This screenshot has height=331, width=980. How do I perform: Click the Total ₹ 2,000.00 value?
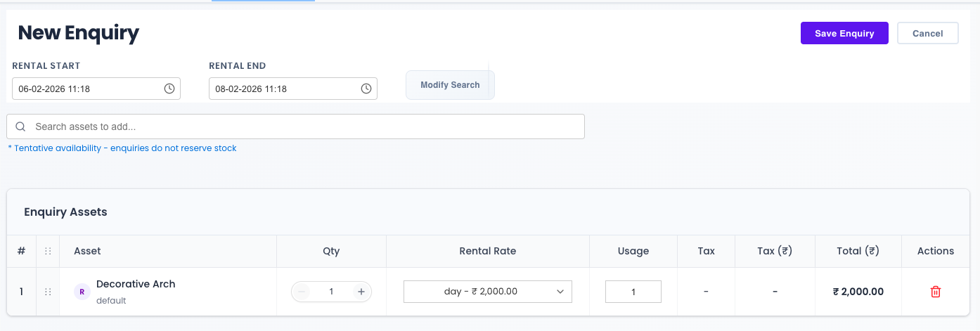tap(858, 292)
